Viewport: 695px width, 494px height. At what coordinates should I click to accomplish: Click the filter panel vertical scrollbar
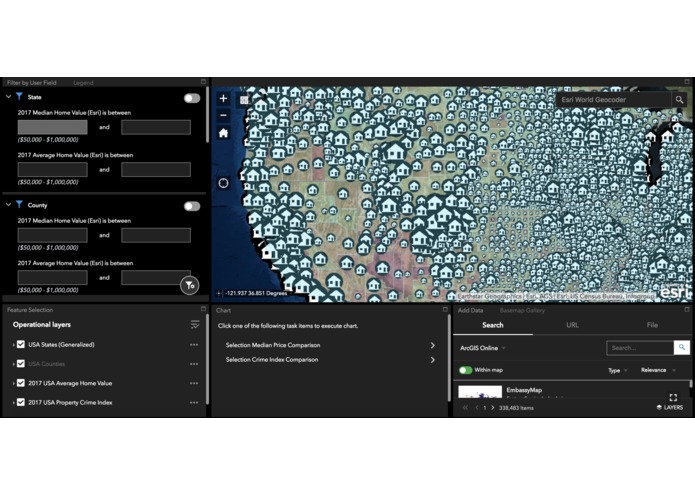[207, 115]
